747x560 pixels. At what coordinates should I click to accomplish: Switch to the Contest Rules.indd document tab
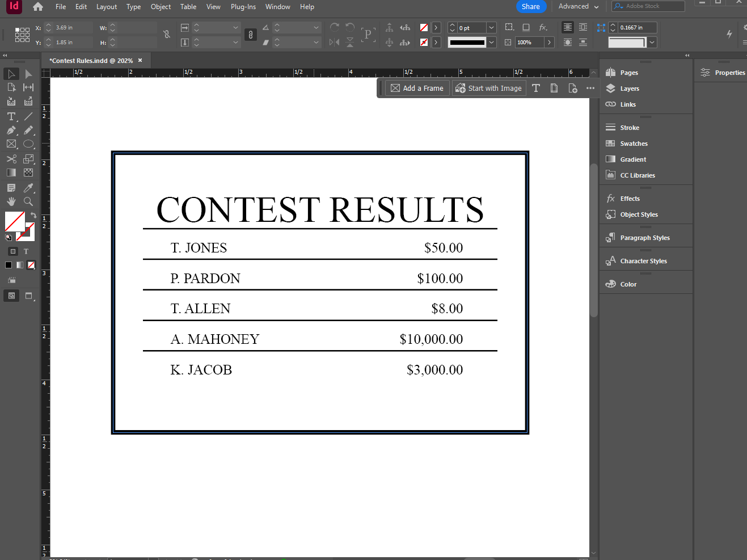click(x=91, y=60)
